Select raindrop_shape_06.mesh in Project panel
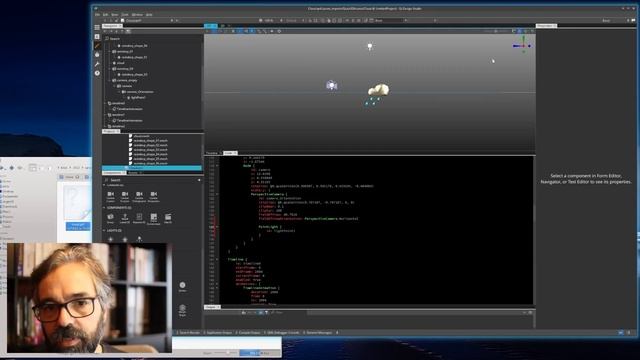 point(151,163)
